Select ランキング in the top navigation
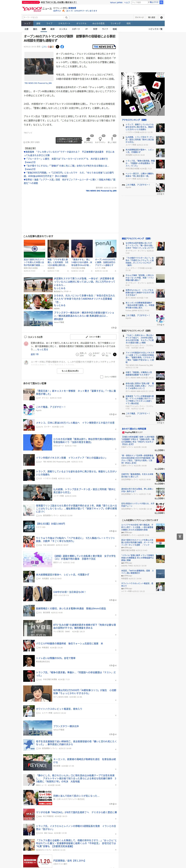This screenshot has height=868, width=186. [x=115, y=23]
